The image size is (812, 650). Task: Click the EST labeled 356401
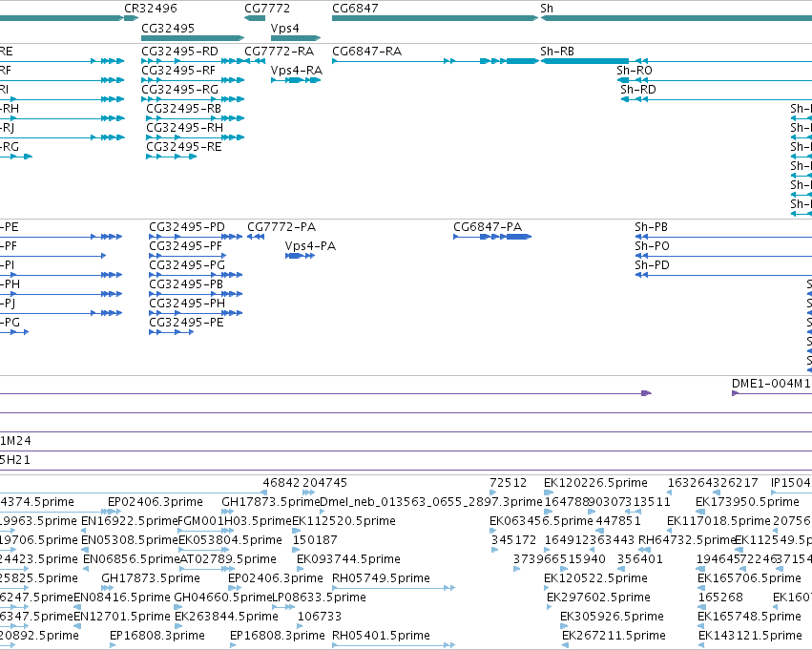tap(639, 559)
